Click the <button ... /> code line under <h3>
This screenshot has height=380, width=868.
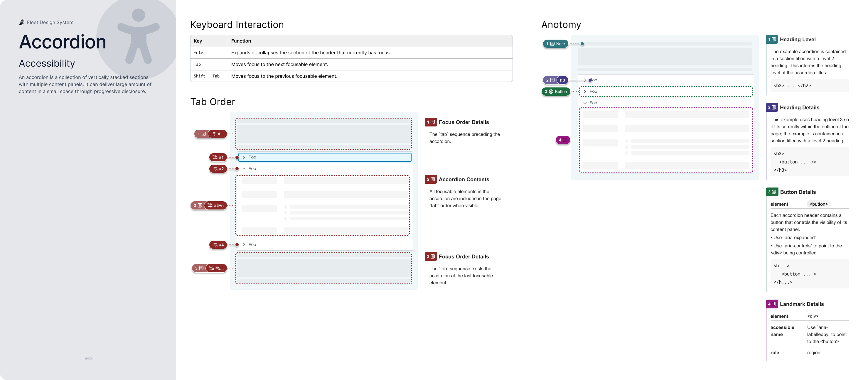click(x=797, y=162)
